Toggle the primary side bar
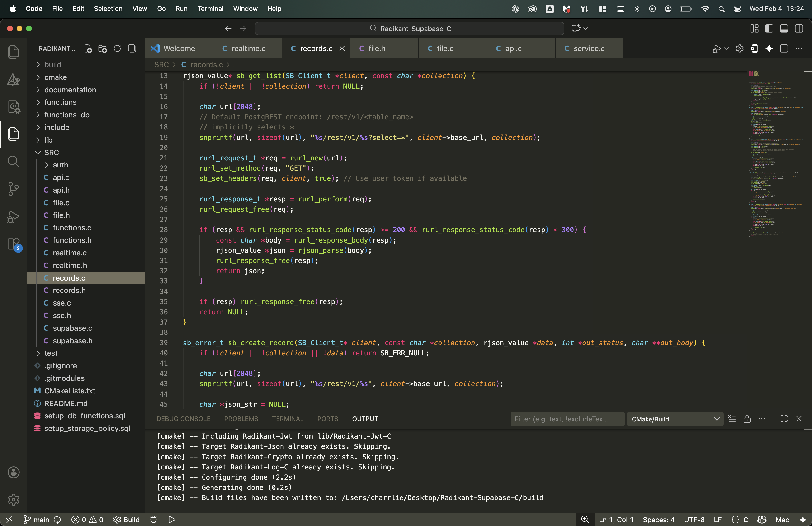This screenshot has height=526, width=812. point(769,28)
